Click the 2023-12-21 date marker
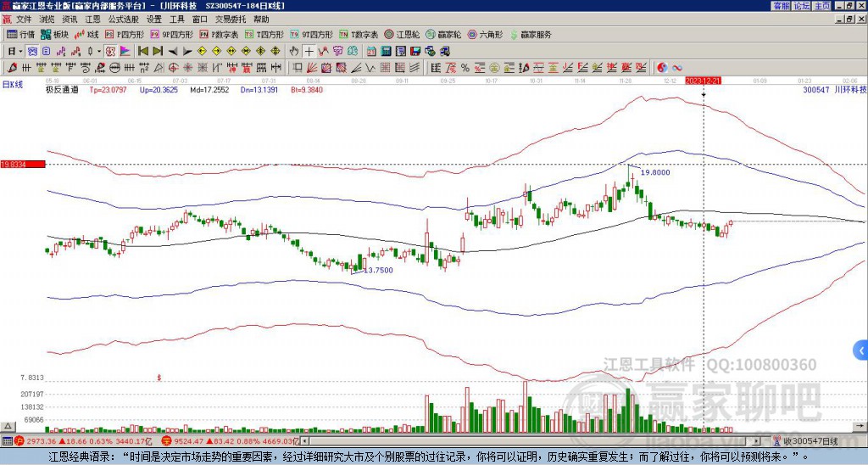The image size is (868, 465). pos(703,81)
